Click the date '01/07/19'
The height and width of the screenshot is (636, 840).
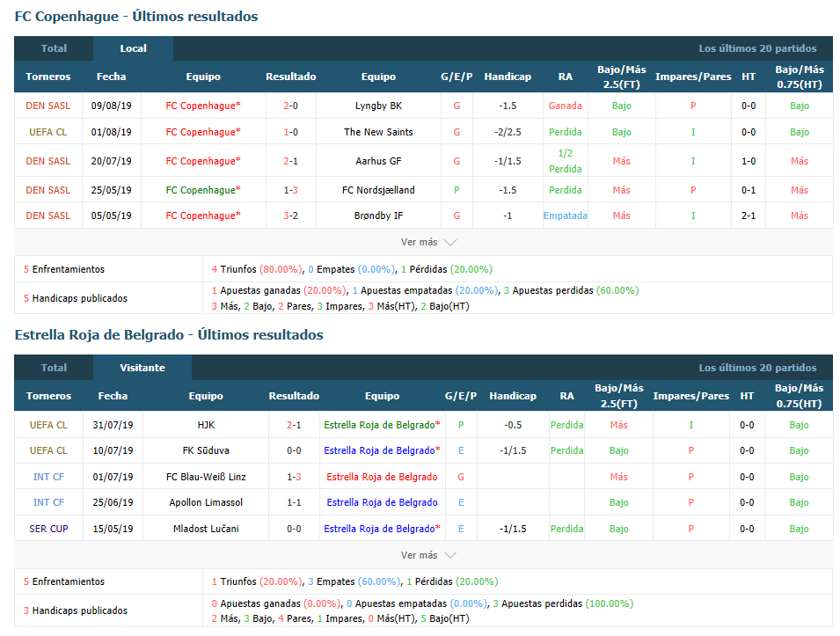pos(113,477)
